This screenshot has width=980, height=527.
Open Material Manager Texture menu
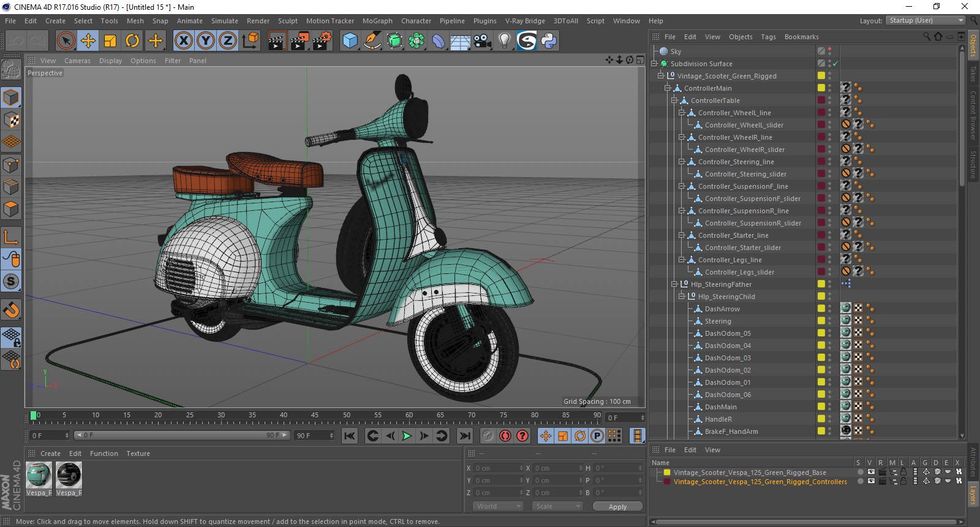coord(138,453)
